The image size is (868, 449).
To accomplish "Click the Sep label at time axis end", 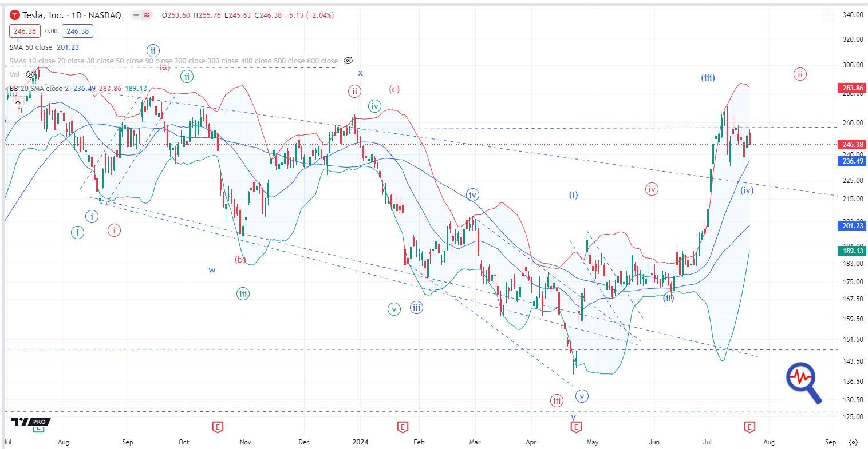I will 831,442.
